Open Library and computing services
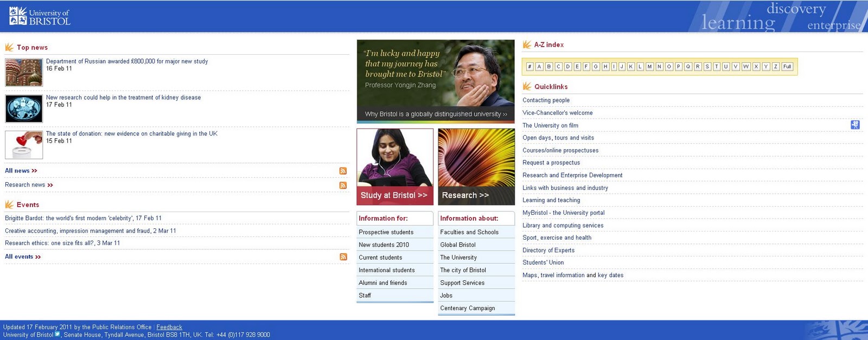The image size is (868, 340). pos(563,226)
